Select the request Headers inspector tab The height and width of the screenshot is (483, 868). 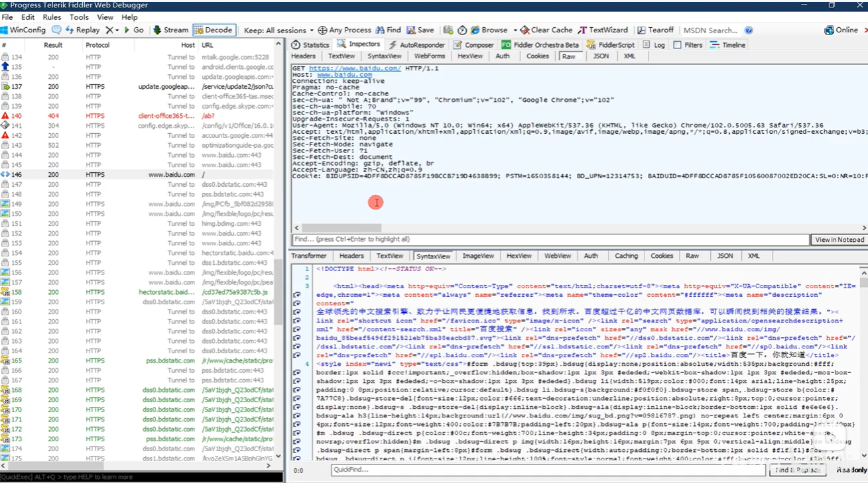click(x=304, y=56)
